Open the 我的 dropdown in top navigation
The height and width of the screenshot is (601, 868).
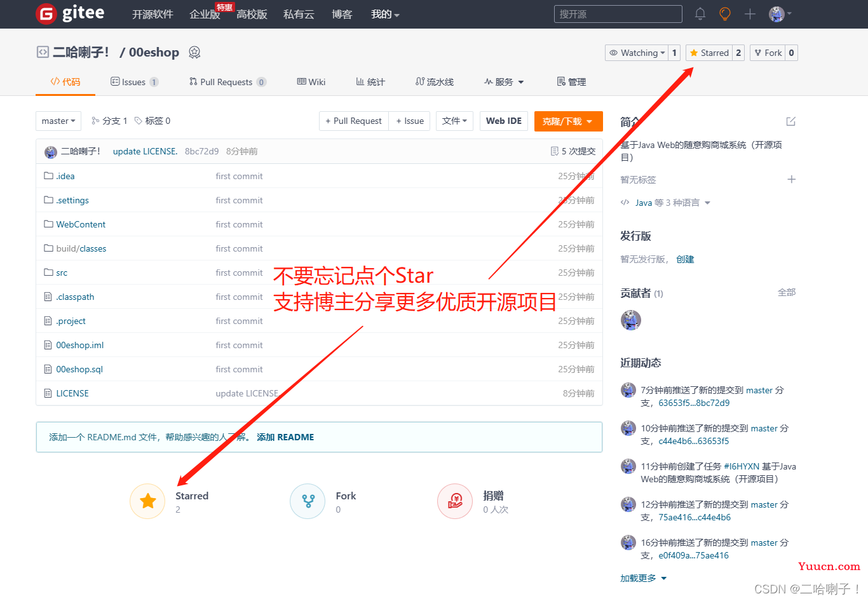click(x=385, y=14)
